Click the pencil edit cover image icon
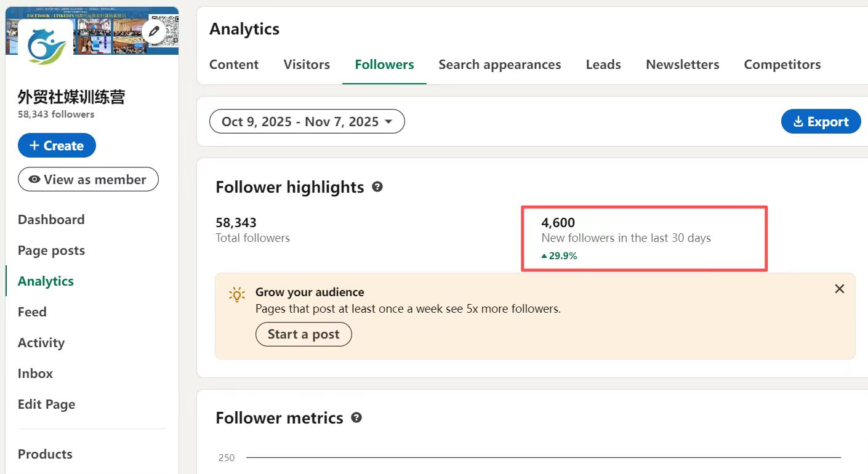 pos(154,31)
